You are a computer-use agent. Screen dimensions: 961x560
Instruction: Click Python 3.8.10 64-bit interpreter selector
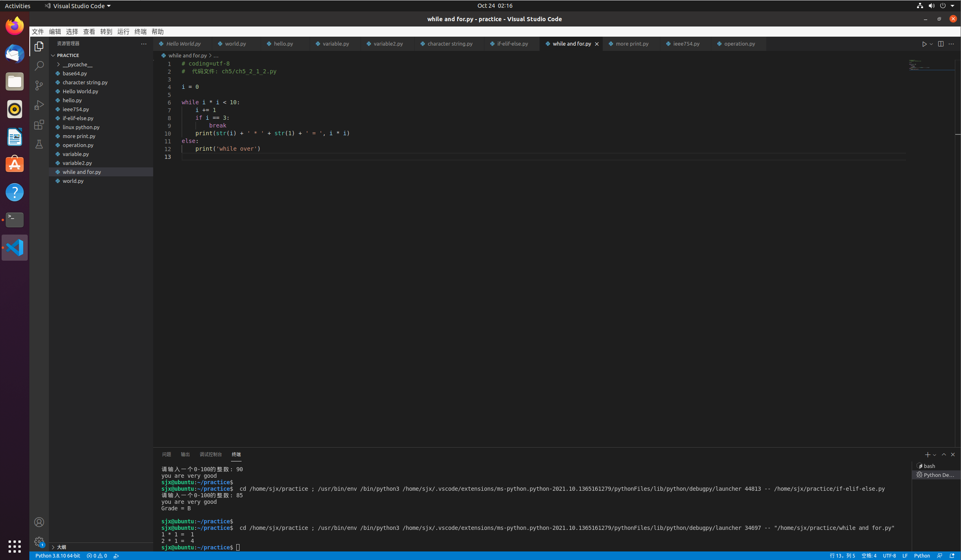[x=57, y=556]
